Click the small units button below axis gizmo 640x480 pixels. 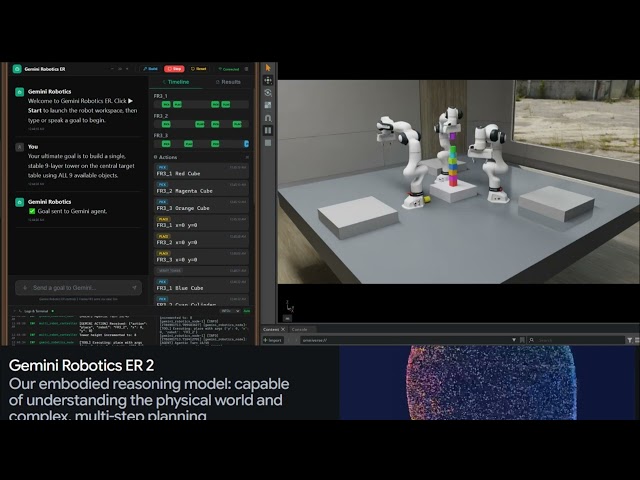[288, 318]
